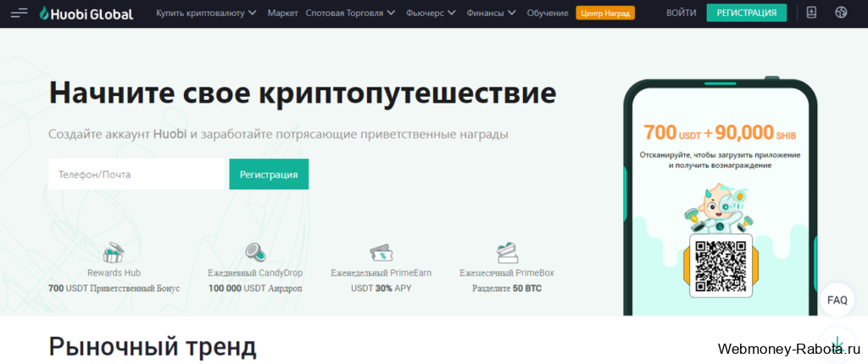Click the PrimeEarn ticket icon
The height and width of the screenshot is (364, 868).
(381, 253)
